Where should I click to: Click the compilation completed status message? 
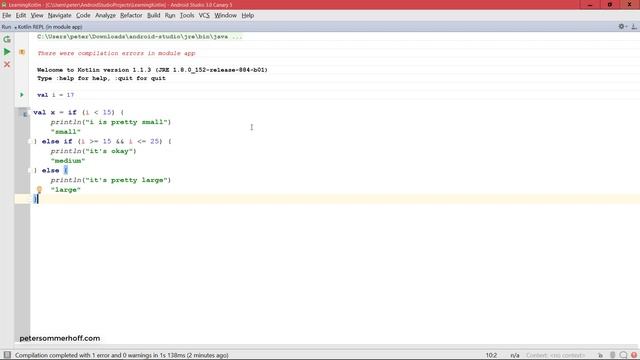point(122,356)
